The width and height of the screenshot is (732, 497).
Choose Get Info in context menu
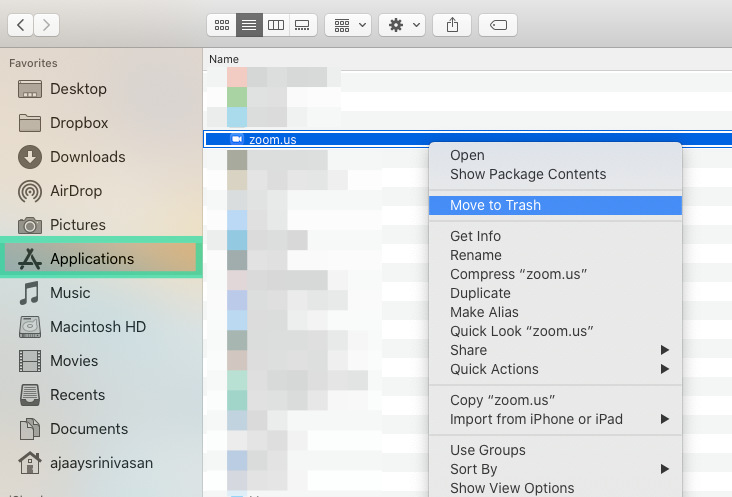point(476,236)
